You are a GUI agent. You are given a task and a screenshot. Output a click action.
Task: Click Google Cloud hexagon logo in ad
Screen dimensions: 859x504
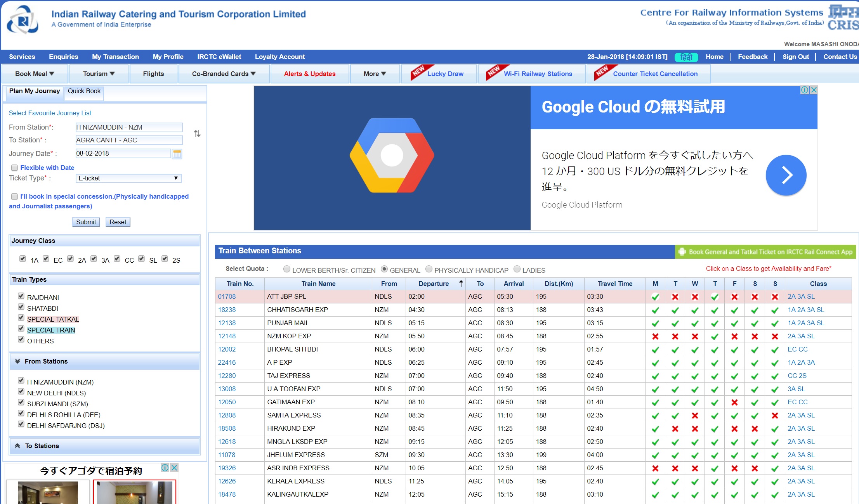(392, 156)
